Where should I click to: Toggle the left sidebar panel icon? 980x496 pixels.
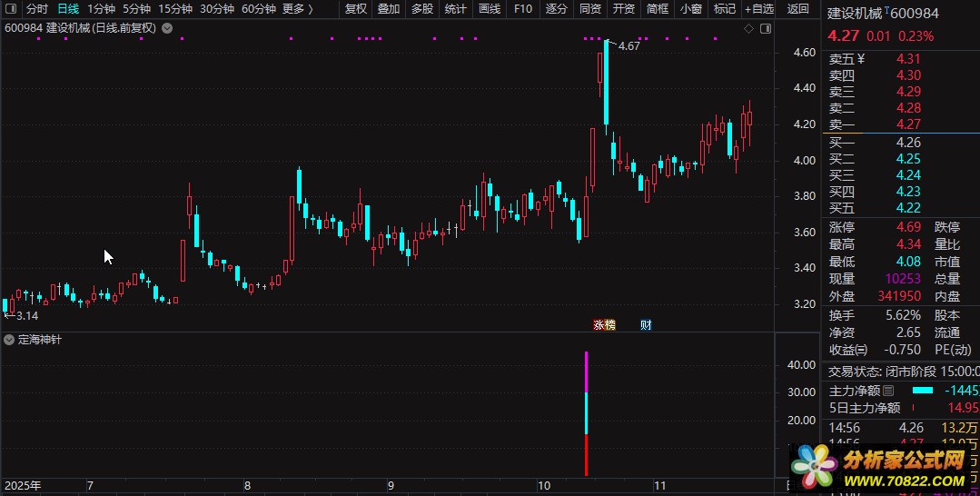[11, 9]
